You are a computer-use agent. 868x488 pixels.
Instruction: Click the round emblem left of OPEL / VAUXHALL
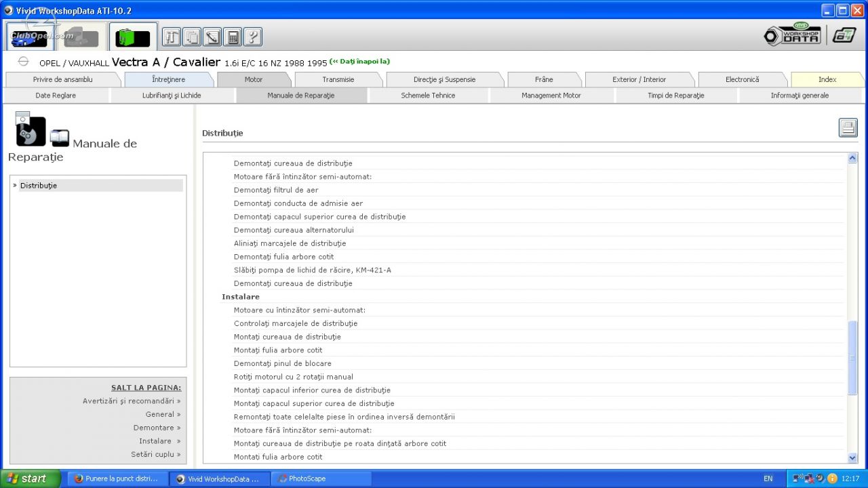[23, 62]
